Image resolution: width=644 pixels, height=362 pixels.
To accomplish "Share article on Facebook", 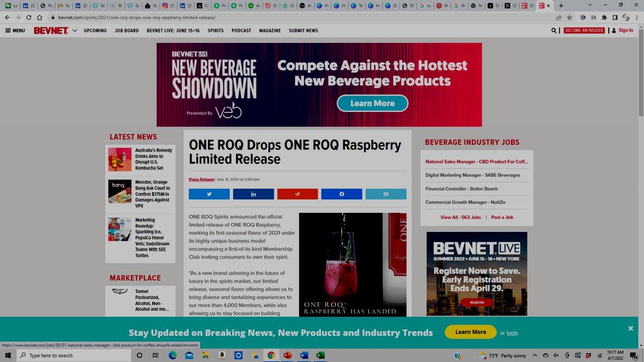I will click(342, 194).
